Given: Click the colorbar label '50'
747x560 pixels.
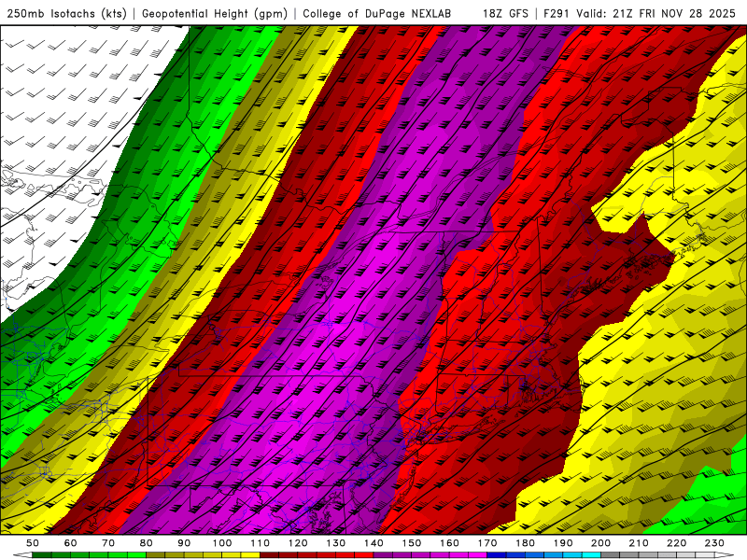Looking at the screenshot, I should pyautogui.click(x=33, y=543).
